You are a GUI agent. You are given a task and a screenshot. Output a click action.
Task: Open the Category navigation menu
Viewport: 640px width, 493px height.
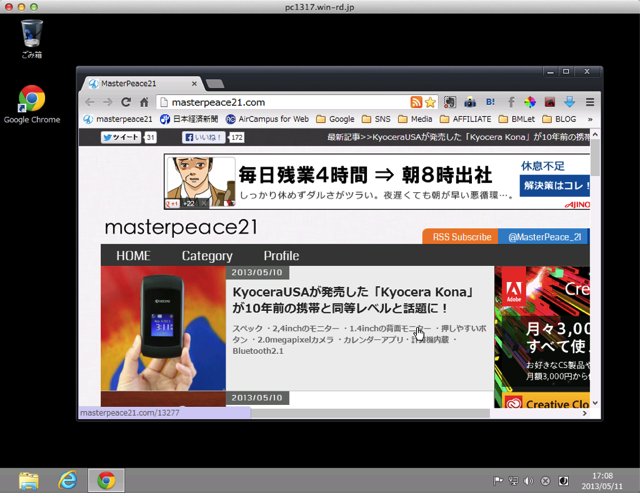coord(207,255)
